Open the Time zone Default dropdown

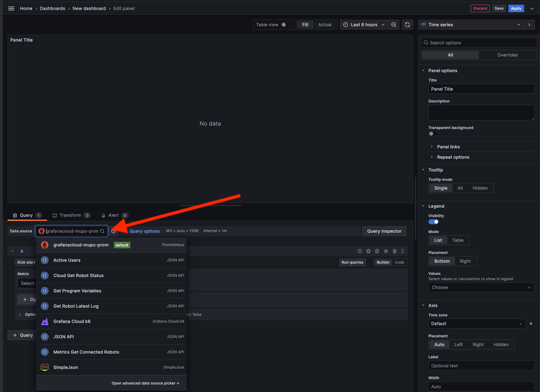pyautogui.click(x=477, y=324)
